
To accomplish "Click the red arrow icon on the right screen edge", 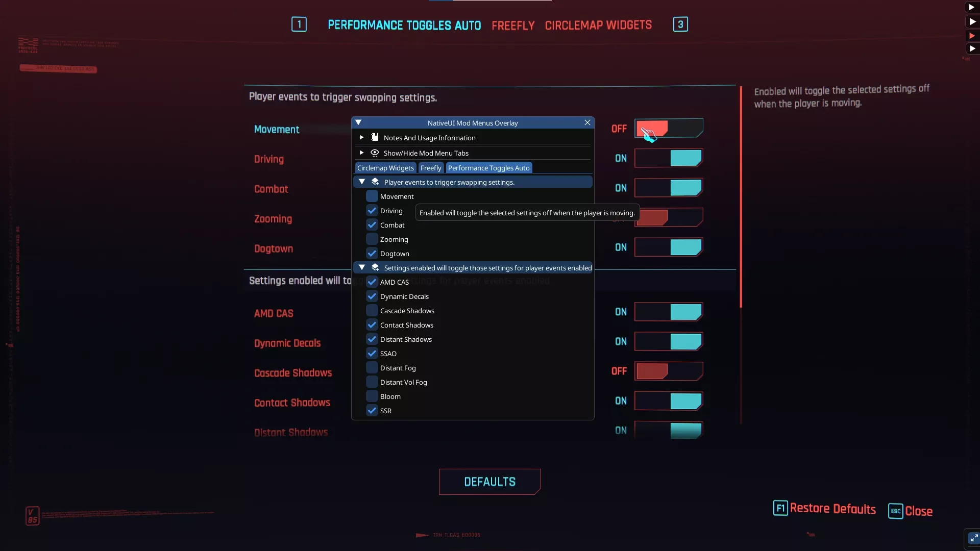I will coord(972,35).
